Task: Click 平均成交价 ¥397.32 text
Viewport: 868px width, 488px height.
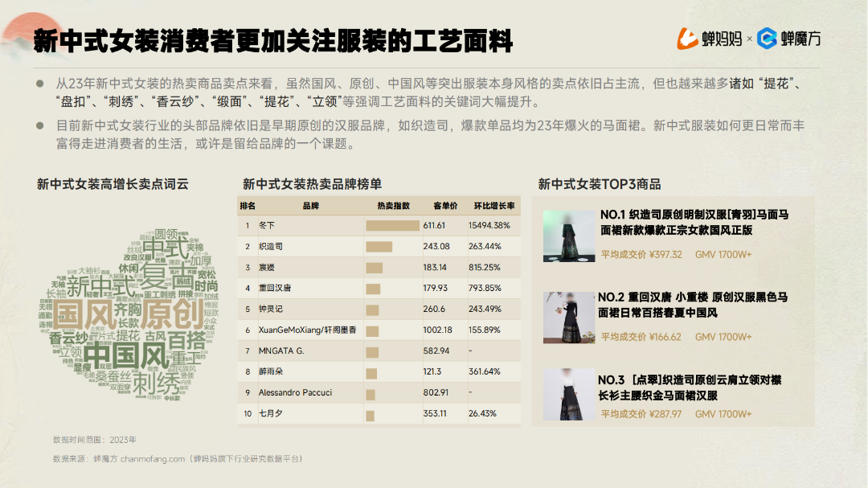Action: coord(641,255)
